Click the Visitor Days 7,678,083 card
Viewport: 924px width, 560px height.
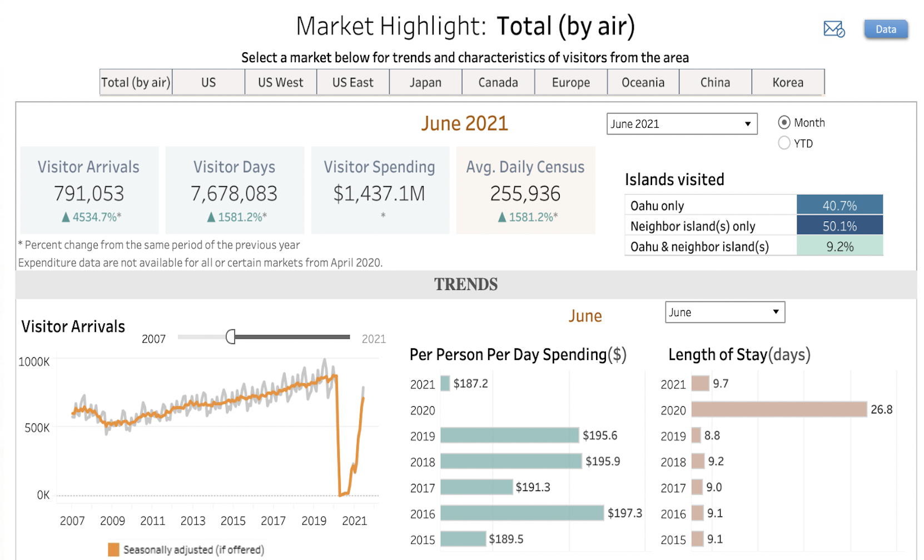point(235,190)
